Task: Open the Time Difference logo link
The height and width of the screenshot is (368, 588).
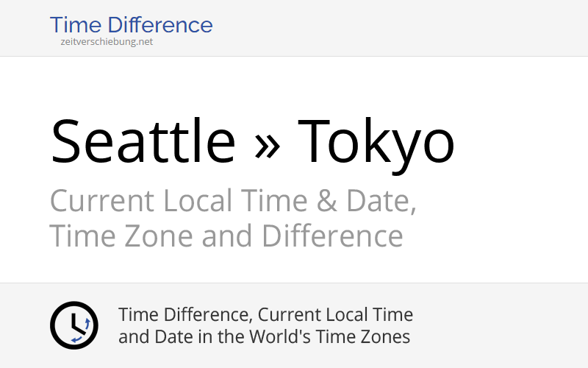Action: 131,25
